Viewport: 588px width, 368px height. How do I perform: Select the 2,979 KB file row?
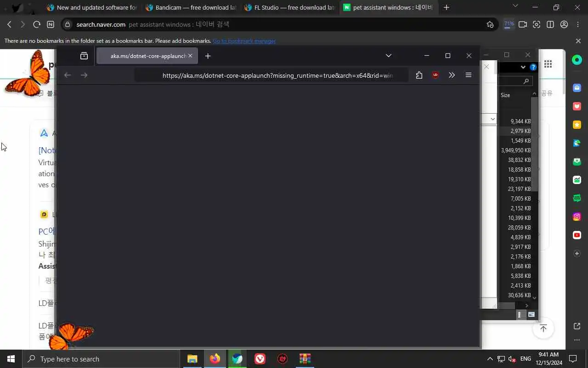[x=515, y=131]
